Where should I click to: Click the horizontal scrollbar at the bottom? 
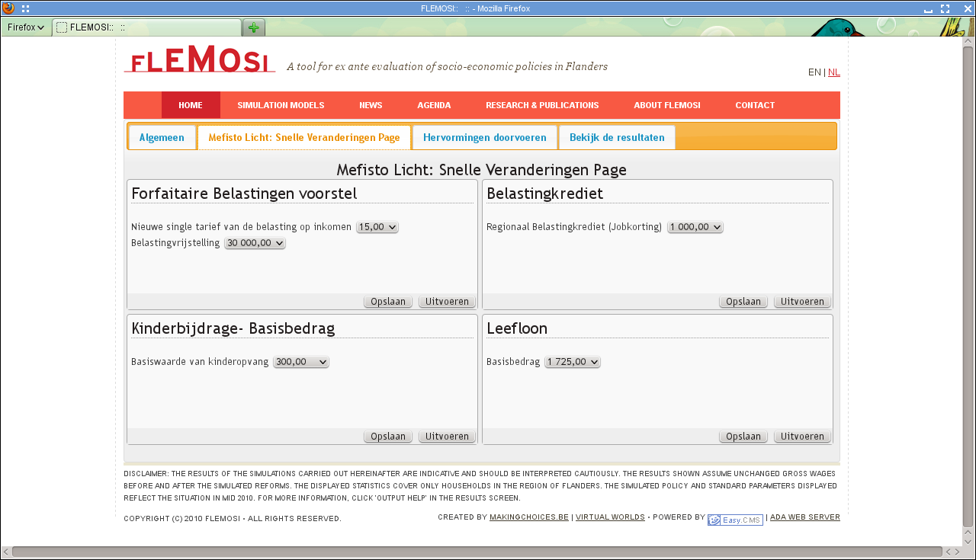click(x=477, y=552)
